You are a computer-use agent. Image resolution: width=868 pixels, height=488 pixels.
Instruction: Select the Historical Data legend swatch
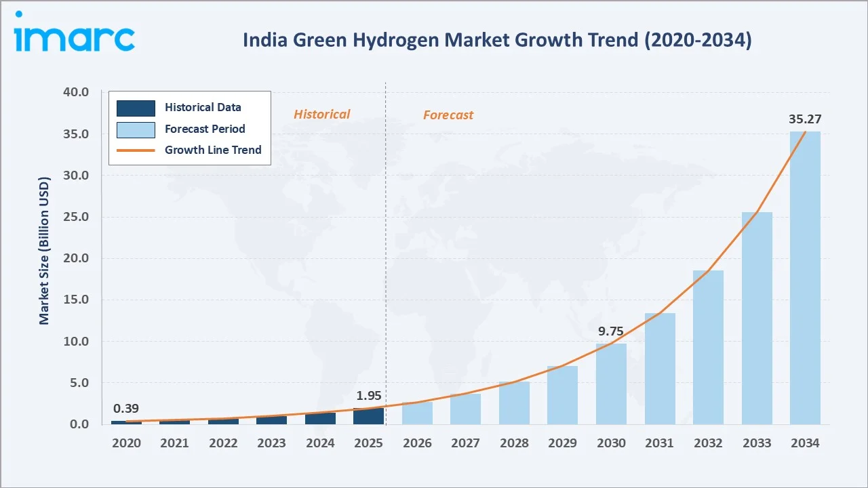tap(136, 108)
